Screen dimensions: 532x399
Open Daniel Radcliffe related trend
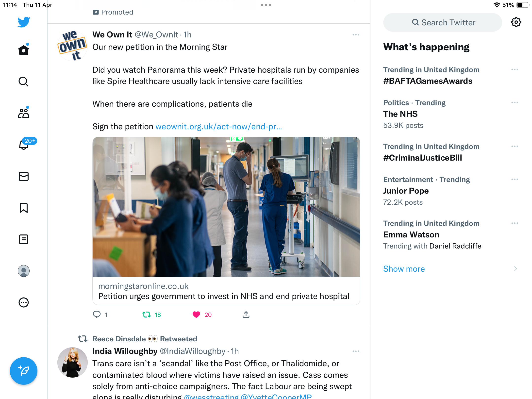tap(455, 246)
